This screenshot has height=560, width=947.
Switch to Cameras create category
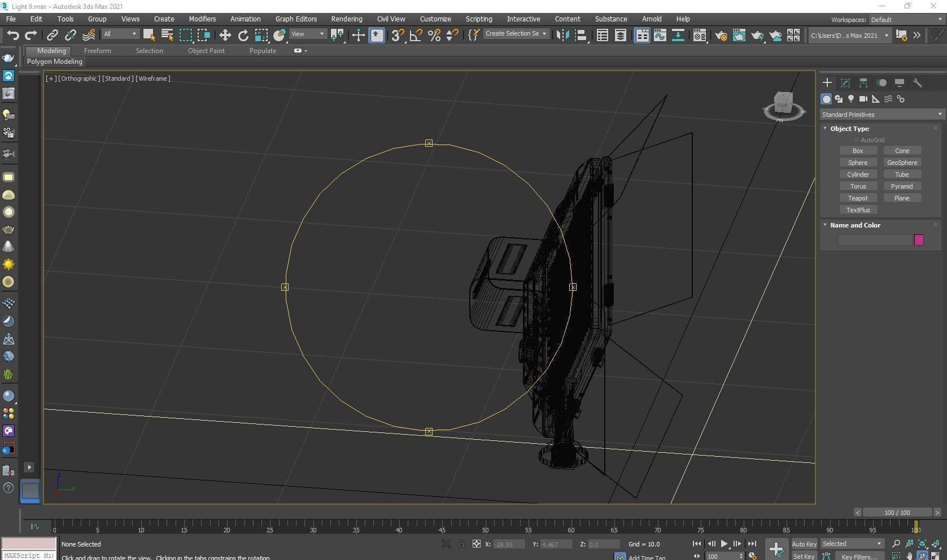tap(863, 99)
